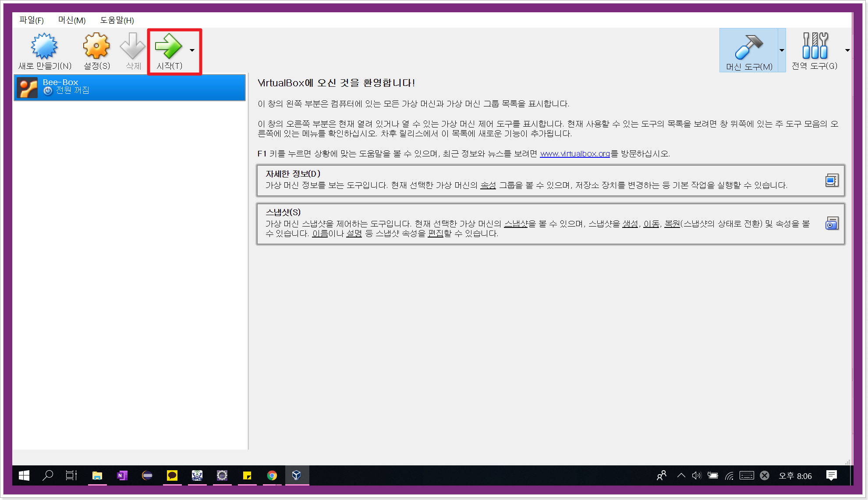Open the 파일(F) menu
868x500 pixels.
point(32,20)
